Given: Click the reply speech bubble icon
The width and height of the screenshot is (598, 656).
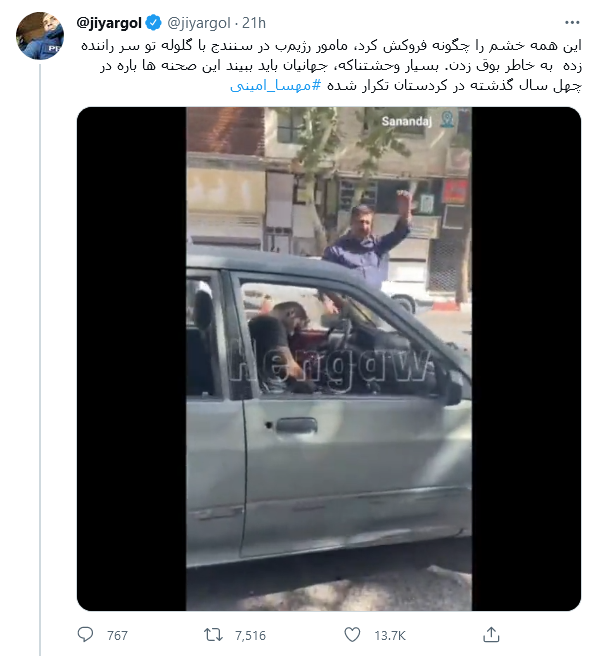Looking at the screenshot, I should [x=85, y=635].
